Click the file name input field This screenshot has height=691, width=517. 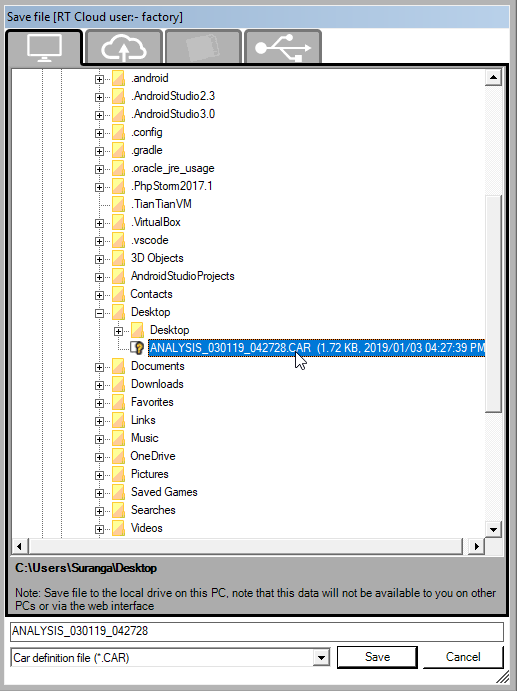[x=257, y=631]
